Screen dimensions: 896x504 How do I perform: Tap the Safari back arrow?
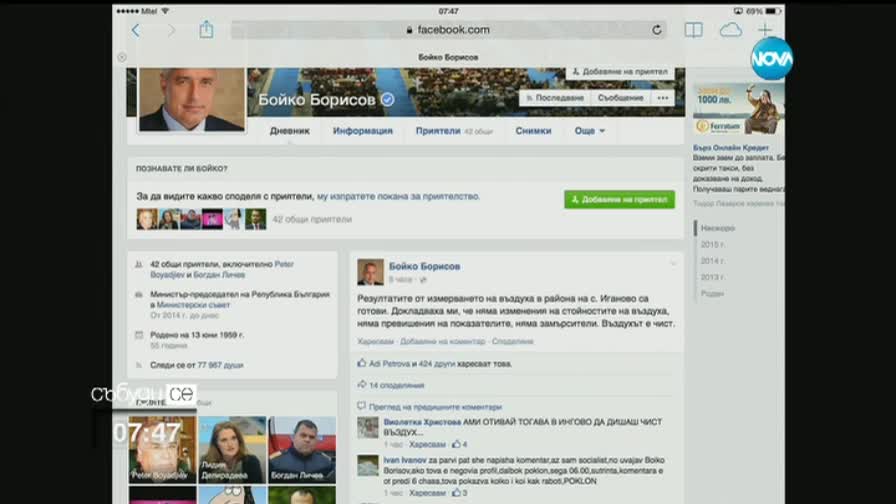[135, 30]
